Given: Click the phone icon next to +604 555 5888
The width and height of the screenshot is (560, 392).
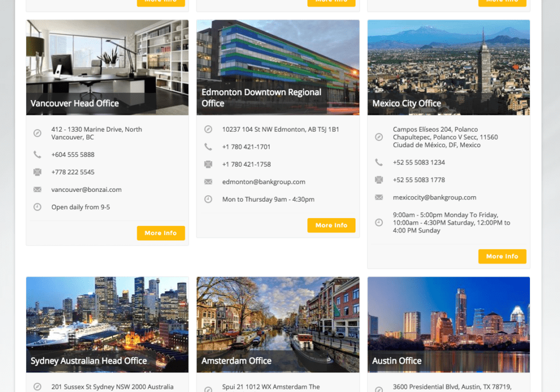Looking at the screenshot, I should [x=37, y=155].
